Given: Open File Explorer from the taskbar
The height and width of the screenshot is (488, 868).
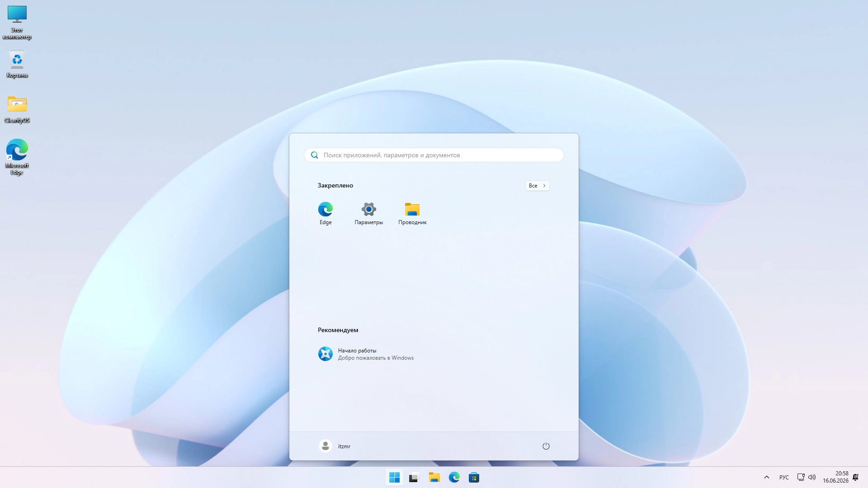Looking at the screenshot, I should [434, 478].
